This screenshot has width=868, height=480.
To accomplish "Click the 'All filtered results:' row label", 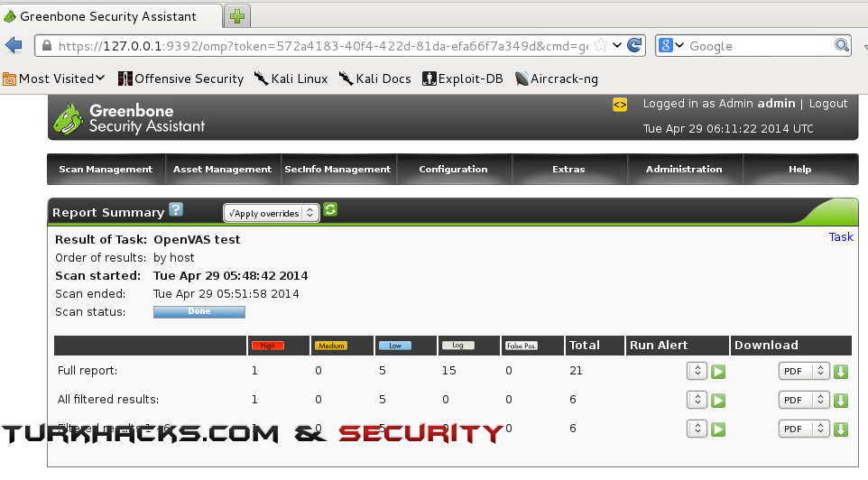I will pos(108,399).
